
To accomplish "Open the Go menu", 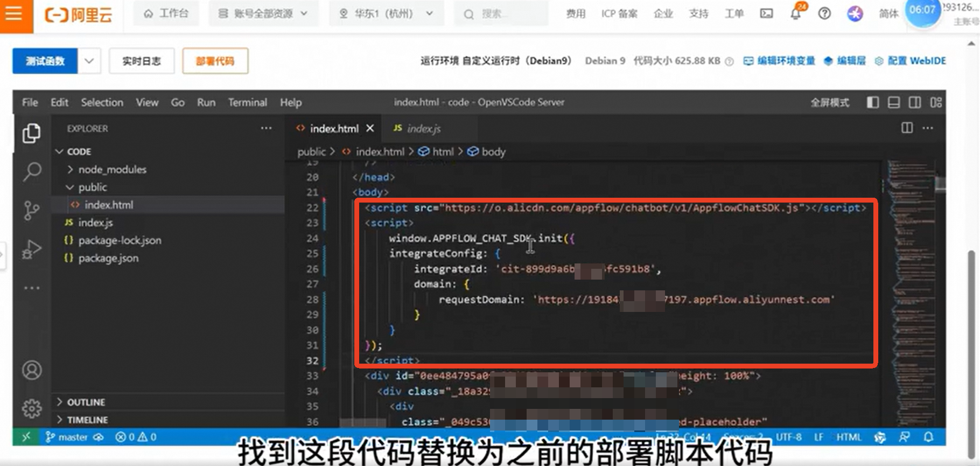I will (x=178, y=102).
